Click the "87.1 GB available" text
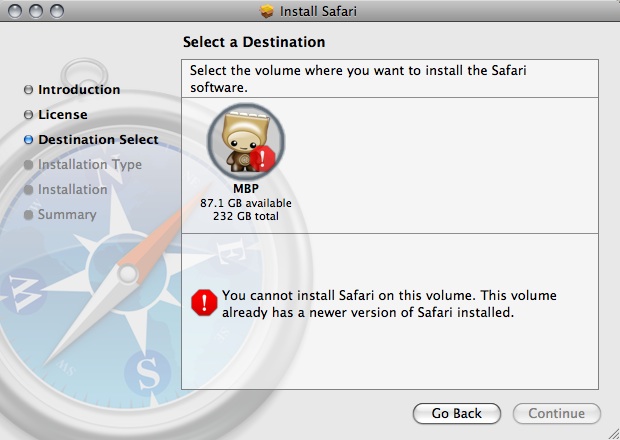Screen dimensions: 620x440 tap(246, 203)
